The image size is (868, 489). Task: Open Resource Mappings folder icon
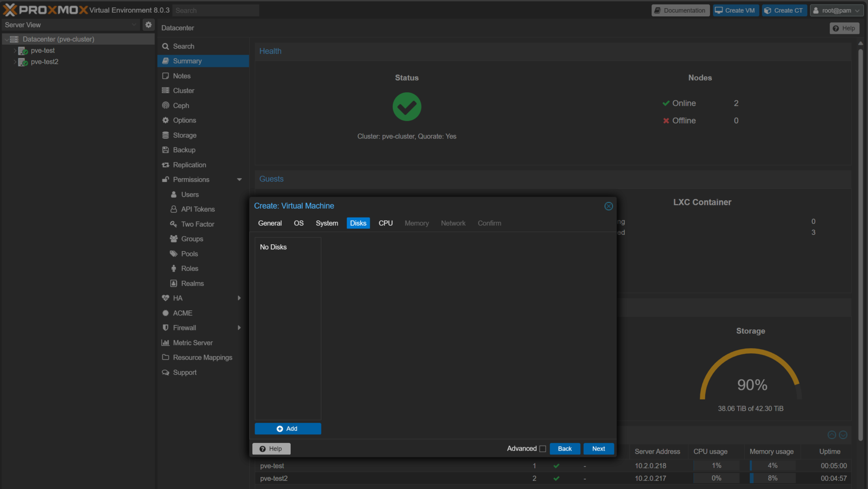coord(165,357)
